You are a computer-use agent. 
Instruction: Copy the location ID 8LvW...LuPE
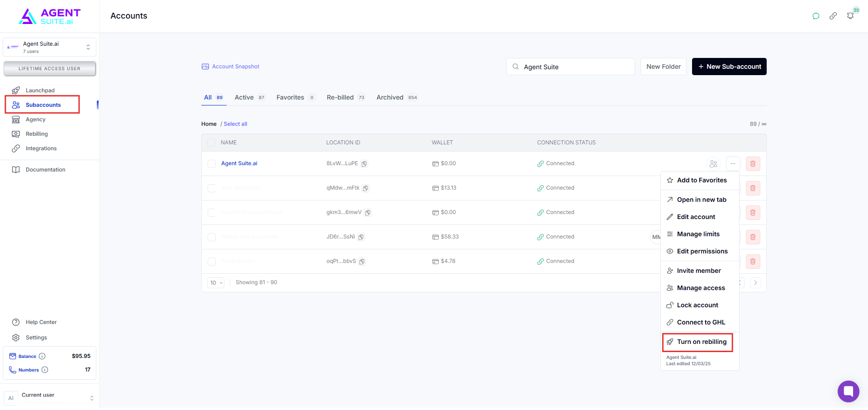click(x=364, y=164)
